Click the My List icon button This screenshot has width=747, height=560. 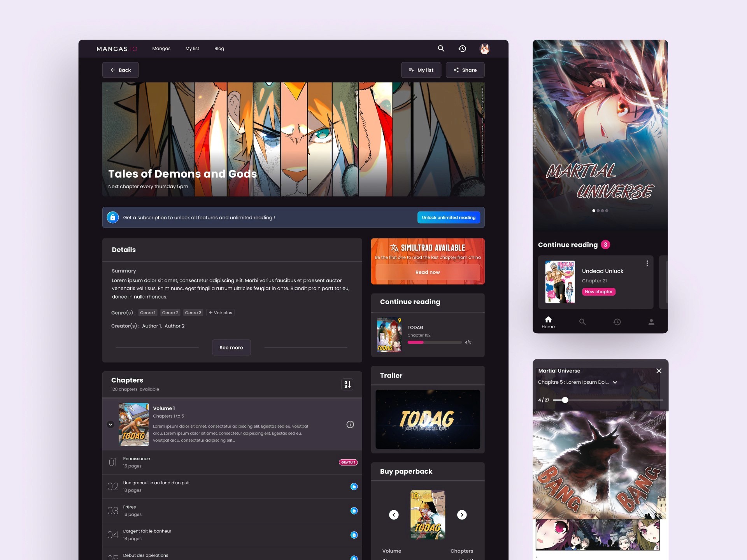coord(420,70)
